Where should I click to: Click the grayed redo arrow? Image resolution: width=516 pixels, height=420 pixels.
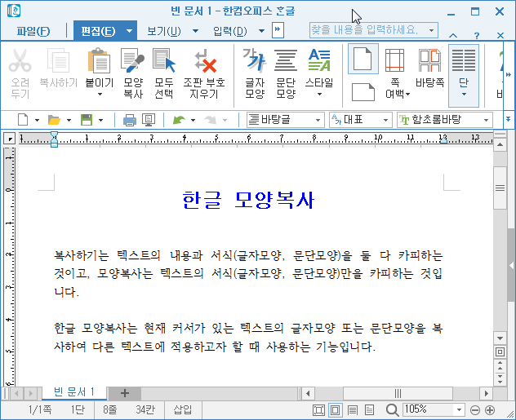pyautogui.click(x=211, y=120)
